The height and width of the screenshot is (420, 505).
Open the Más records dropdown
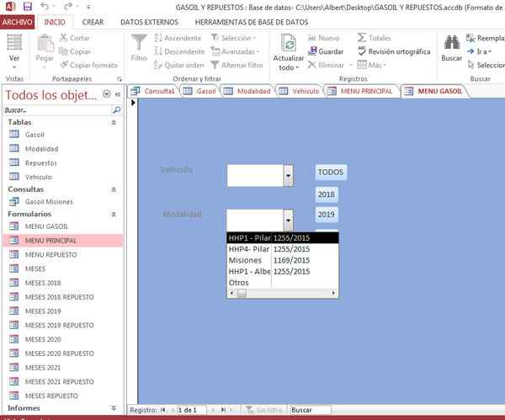pos(372,65)
